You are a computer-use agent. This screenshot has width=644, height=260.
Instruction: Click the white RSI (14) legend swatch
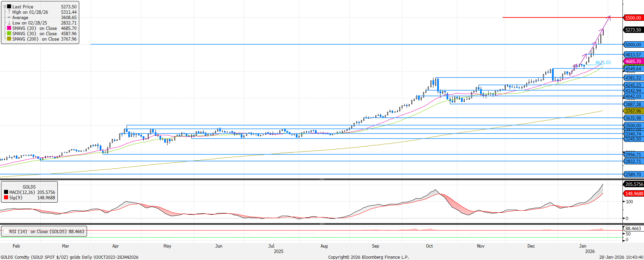coord(6,231)
